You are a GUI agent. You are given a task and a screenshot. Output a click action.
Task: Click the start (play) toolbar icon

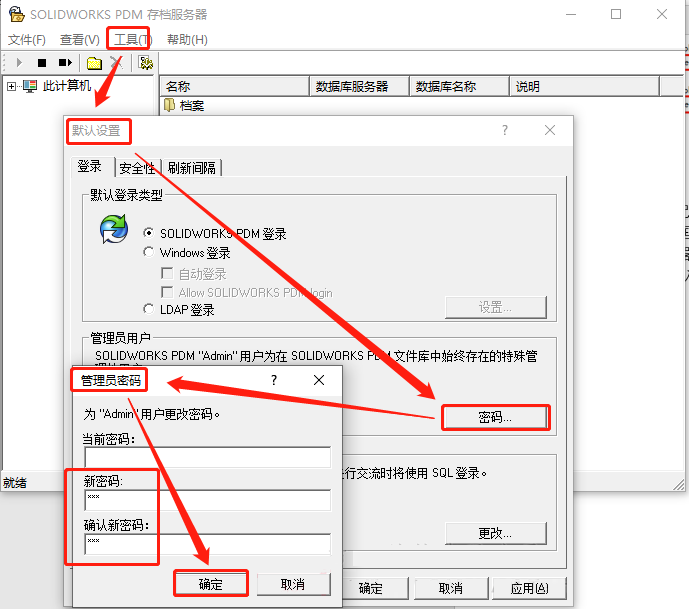[20, 63]
